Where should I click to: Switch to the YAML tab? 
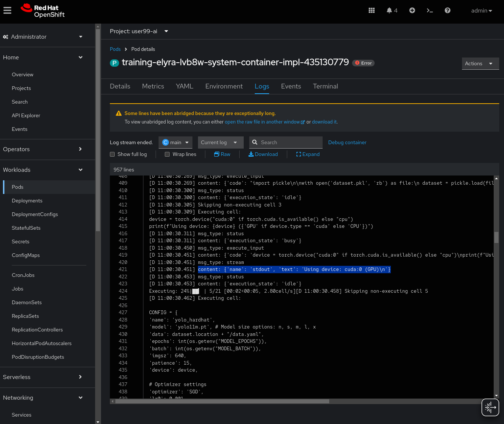point(185,86)
